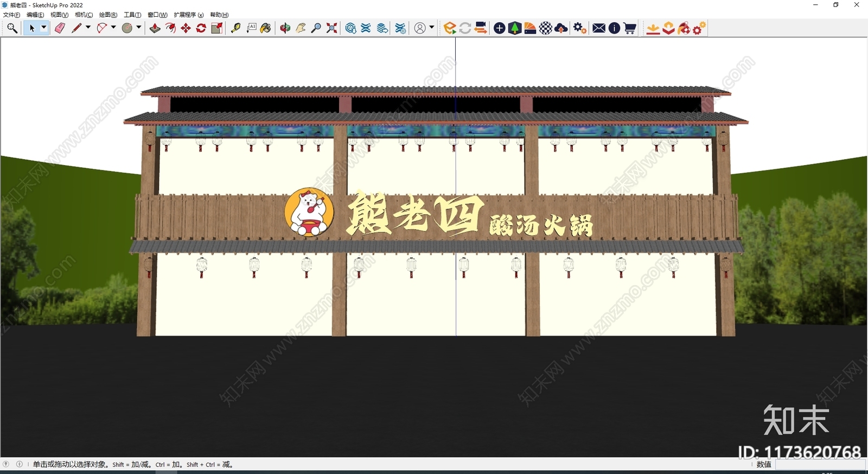Open the Enscape gear settings icon
This screenshot has width=868, height=474.
(580, 28)
